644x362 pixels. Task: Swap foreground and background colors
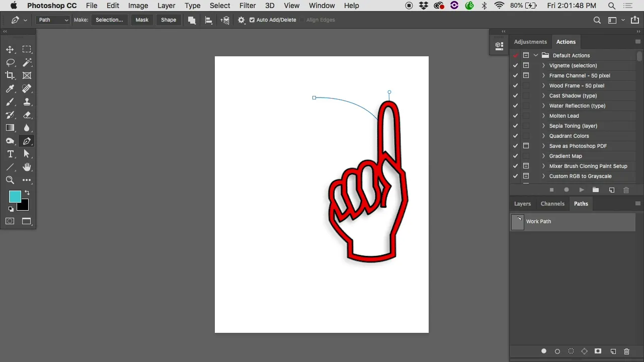(x=27, y=193)
